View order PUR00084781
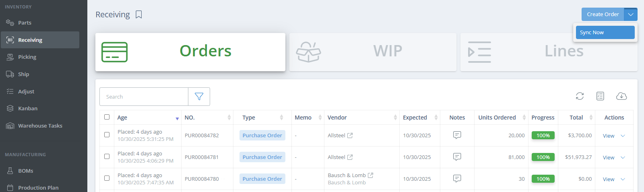644x192 pixels. pyautogui.click(x=608, y=157)
